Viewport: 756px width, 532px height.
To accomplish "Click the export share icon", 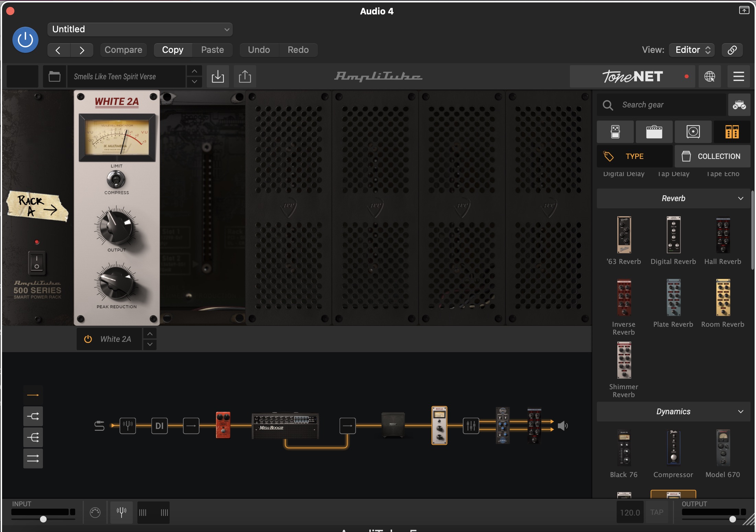I will tap(245, 76).
